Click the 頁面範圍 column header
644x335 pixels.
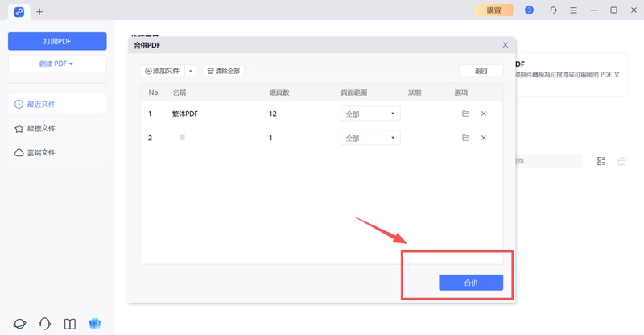(353, 93)
